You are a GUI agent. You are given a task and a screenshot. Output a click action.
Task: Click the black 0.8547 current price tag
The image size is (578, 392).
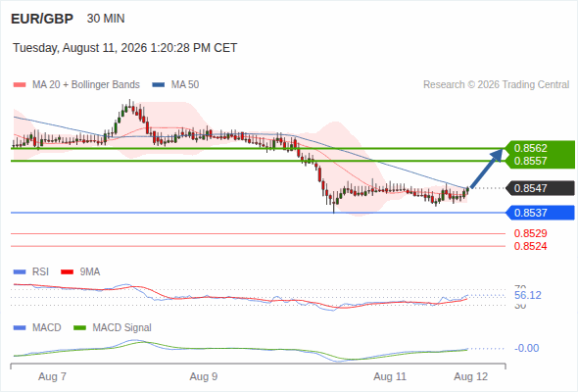pos(541,188)
